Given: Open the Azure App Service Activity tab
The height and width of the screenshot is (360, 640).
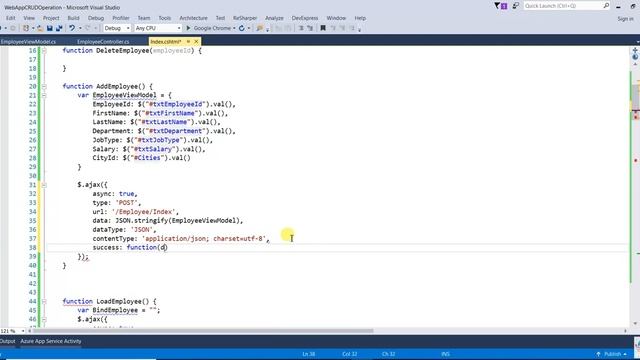Looking at the screenshot, I should click(x=51, y=341).
